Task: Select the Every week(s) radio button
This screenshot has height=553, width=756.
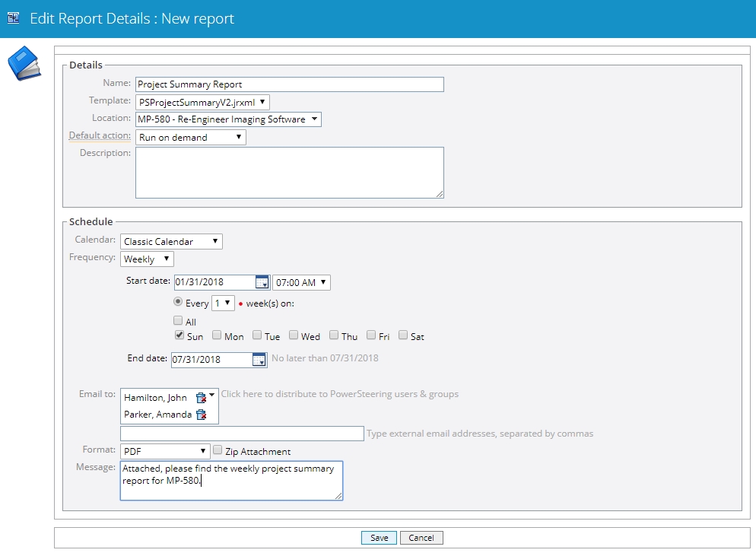Action: coord(178,302)
